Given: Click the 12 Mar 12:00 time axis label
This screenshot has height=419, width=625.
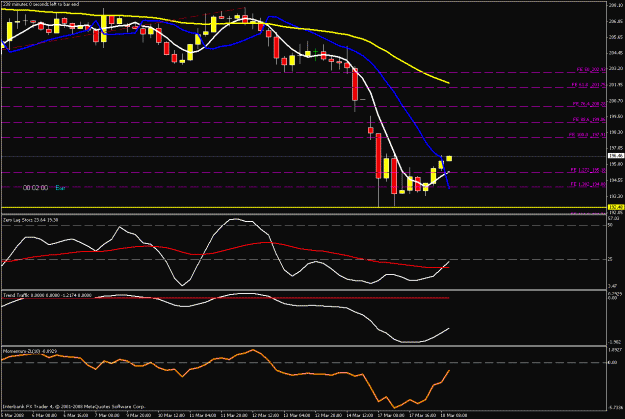Looking at the screenshot, I should coord(265,415).
